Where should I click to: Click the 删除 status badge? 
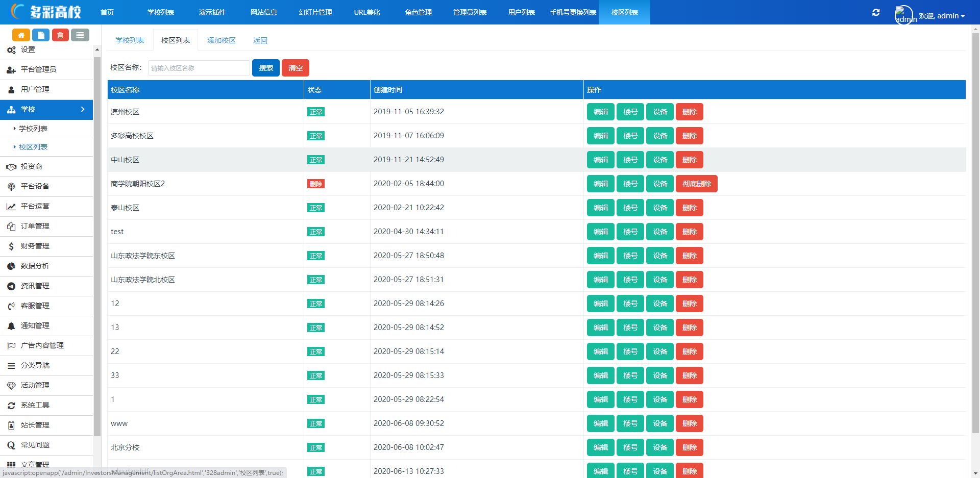[x=316, y=184]
